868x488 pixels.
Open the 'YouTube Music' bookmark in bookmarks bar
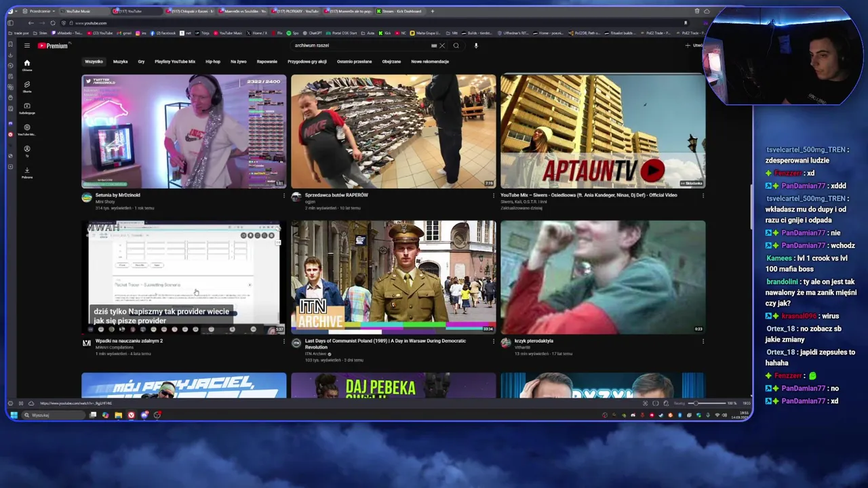click(229, 33)
